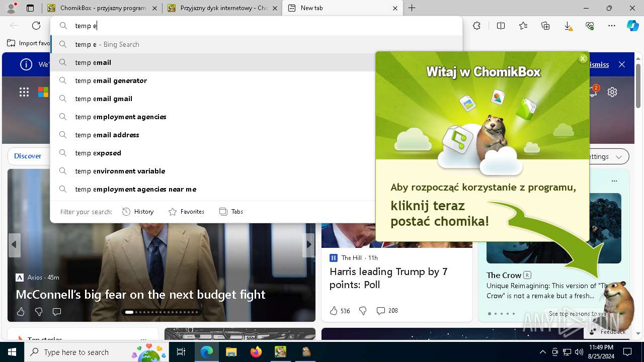Viewport: 644px width, 362px height.
Task: Click the Microsoft logo on page
Action: 43,92
